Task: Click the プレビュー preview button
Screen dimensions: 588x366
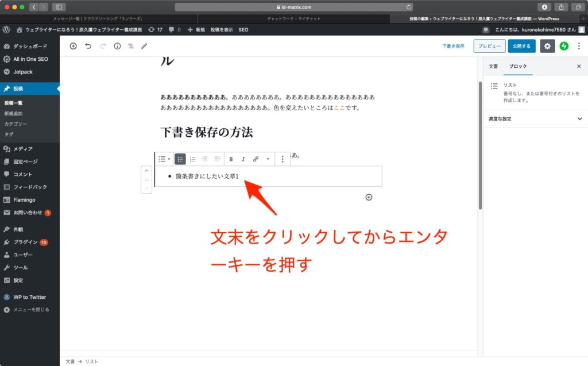Action: (x=489, y=46)
